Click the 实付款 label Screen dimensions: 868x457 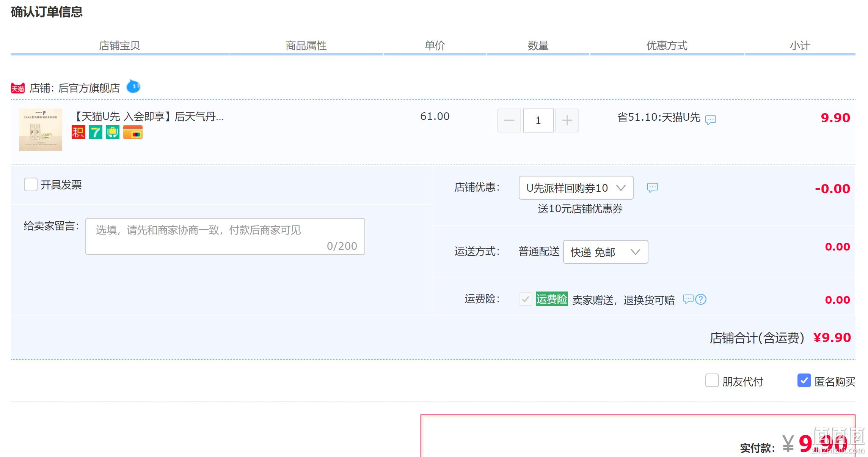point(758,448)
